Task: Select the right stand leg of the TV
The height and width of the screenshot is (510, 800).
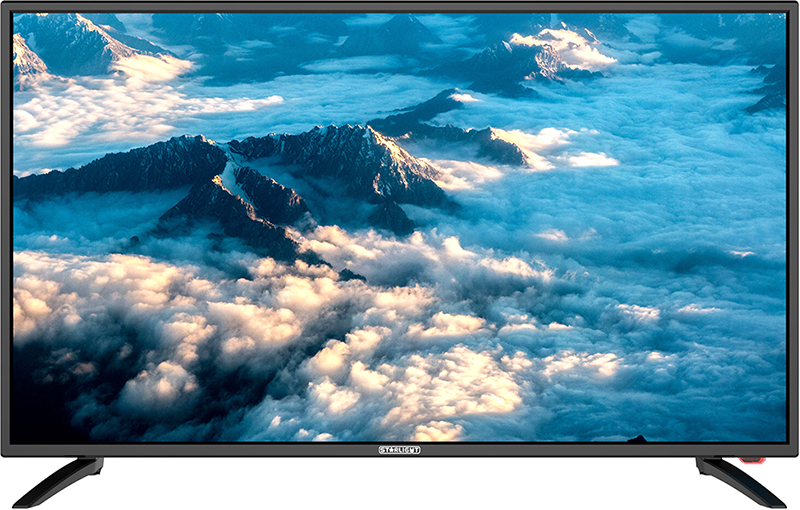Action: [738, 482]
